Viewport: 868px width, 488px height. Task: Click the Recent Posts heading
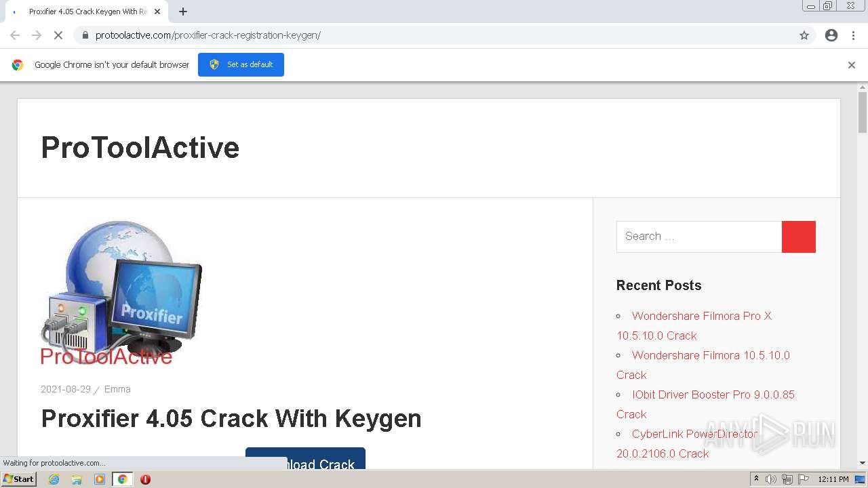(658, 285)
